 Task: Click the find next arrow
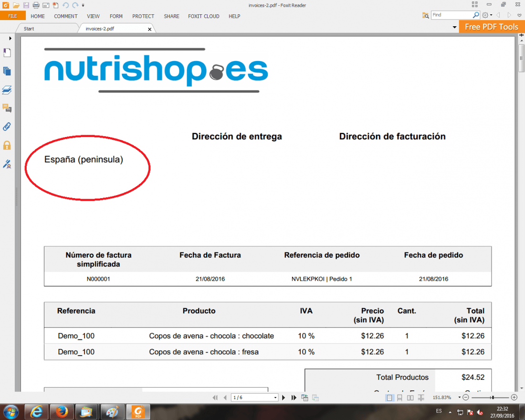[509, 15]
